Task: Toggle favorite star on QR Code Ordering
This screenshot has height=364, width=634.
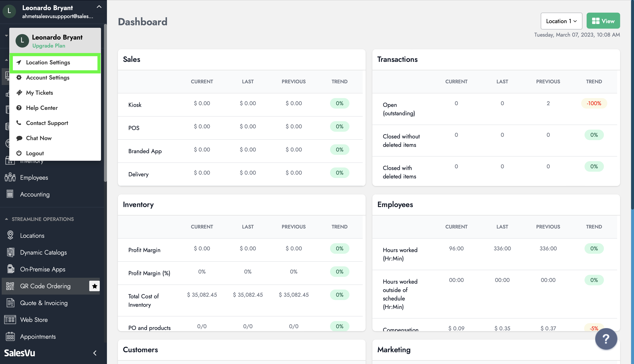Action: [94, 286]
